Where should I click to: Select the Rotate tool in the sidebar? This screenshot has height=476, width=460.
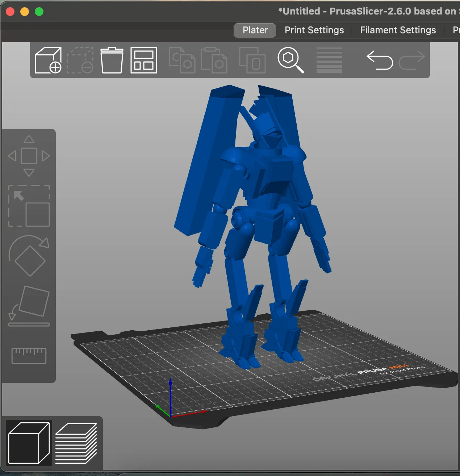pyautogui.click(x=29, y=256)
